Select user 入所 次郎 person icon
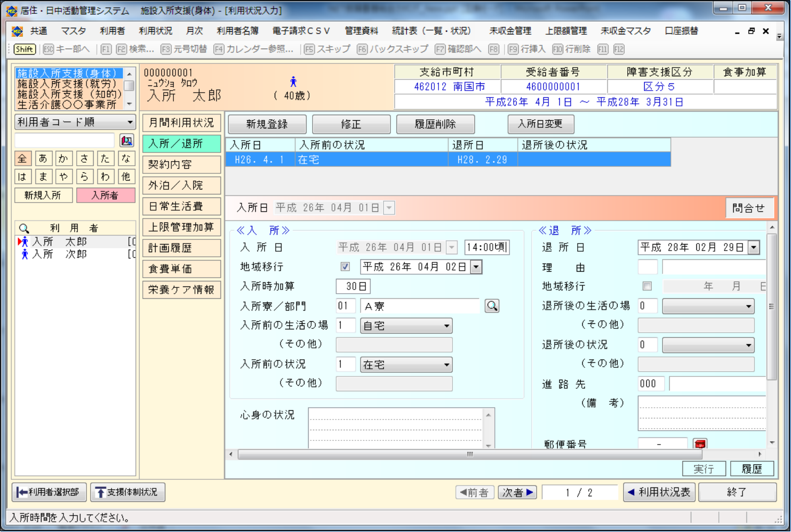 pos(24,254)
